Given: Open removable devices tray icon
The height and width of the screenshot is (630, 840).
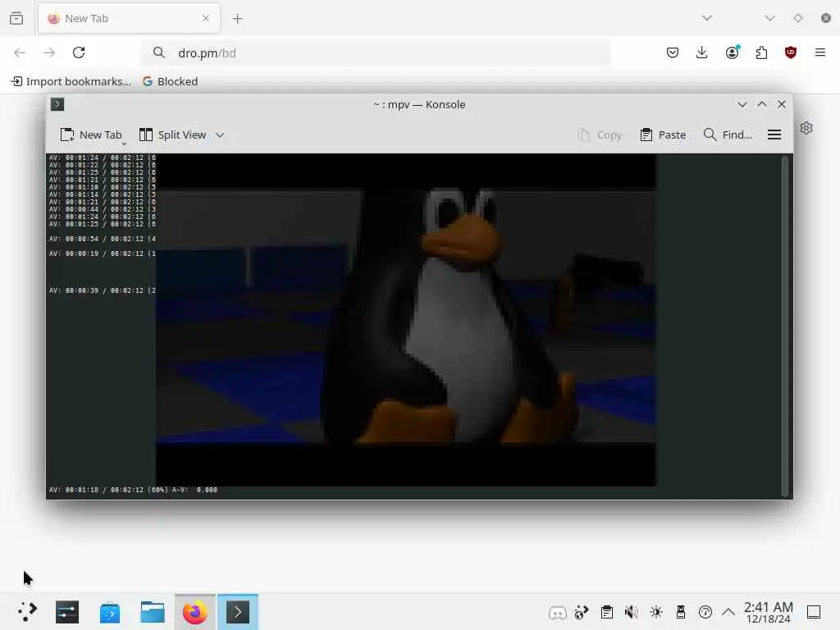Looking at the screenshot, I should coord(680,612).
